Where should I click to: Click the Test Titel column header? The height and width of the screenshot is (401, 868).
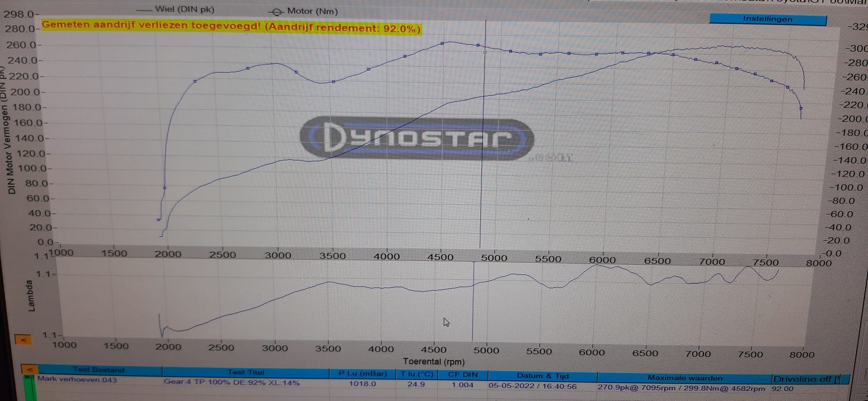[x=246, y=372]
